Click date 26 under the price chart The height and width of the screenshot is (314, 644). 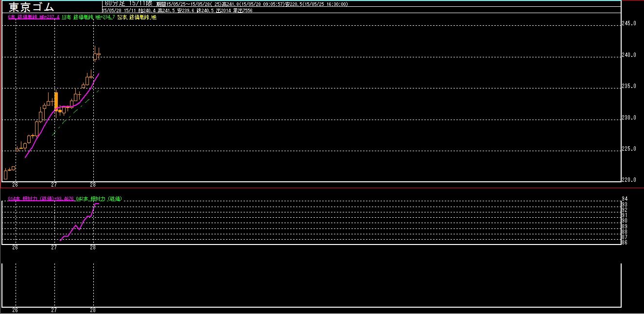[x=15, y=185]
